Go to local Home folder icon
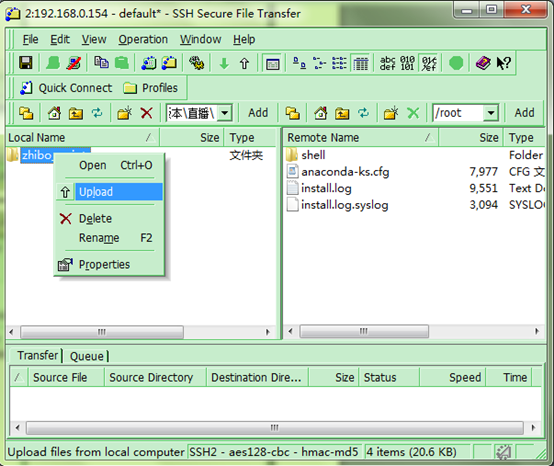The width and height of the screenshot is (554, 466). (x=54, y=113)
